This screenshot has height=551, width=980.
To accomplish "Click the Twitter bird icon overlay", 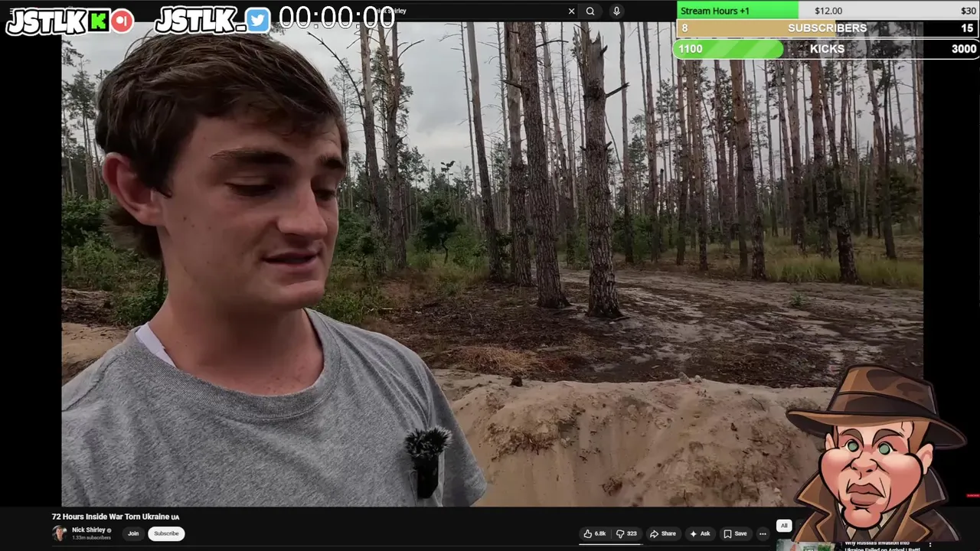I will click(258, 21).
